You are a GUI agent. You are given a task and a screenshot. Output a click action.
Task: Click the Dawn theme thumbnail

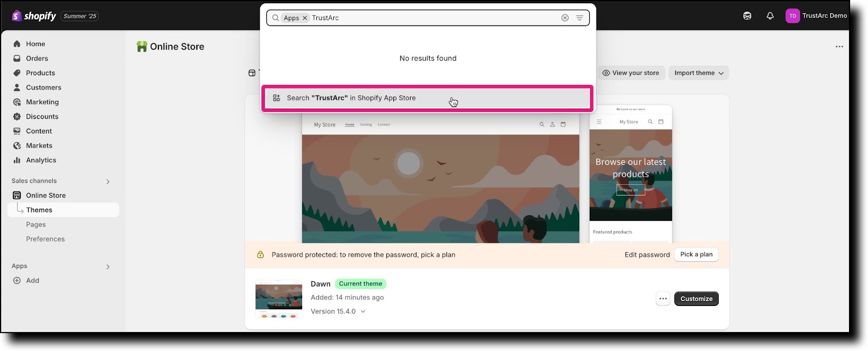pyautogui.click(x=279, y=299)
